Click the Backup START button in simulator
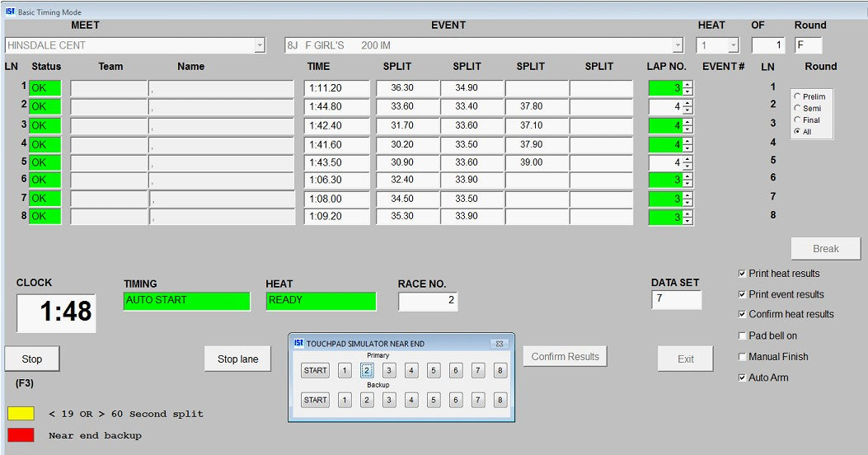868x455 pixels. pos(315,401)
